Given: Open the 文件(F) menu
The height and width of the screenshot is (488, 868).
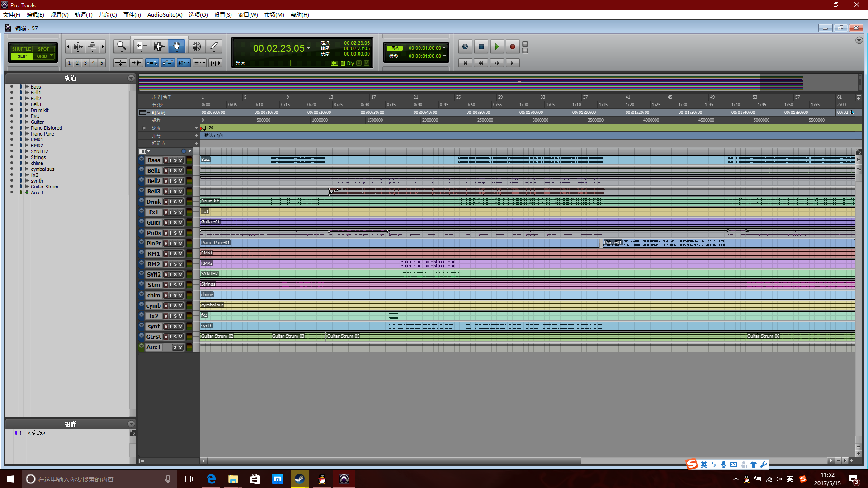Looking at the screenshot, I should [12, 15].
